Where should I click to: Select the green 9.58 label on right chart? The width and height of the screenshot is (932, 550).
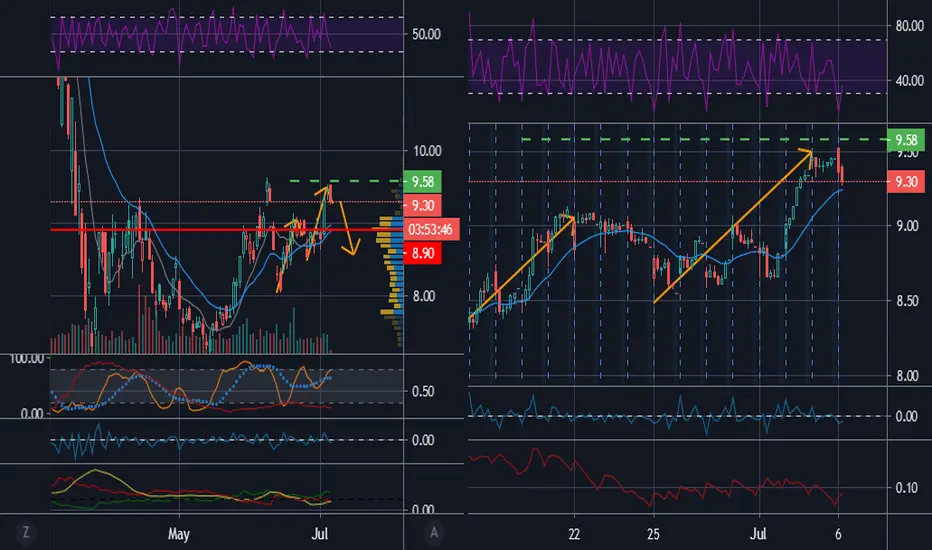point(906,140)
